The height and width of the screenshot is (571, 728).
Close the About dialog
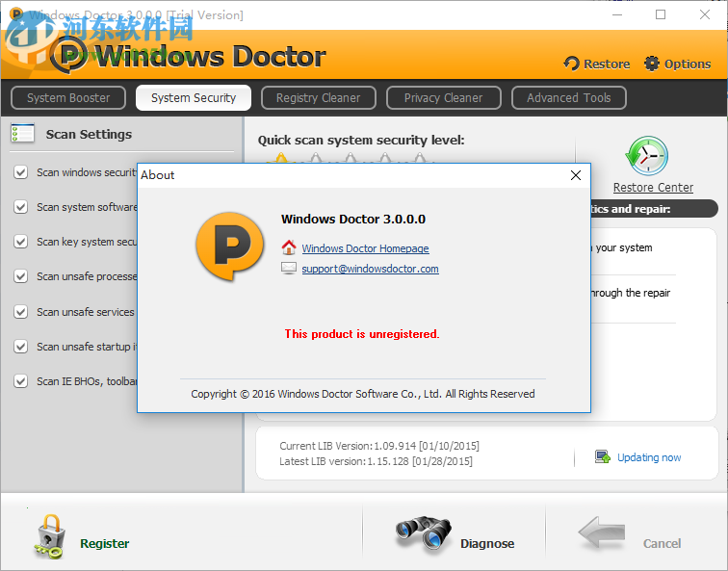[576, 175]
